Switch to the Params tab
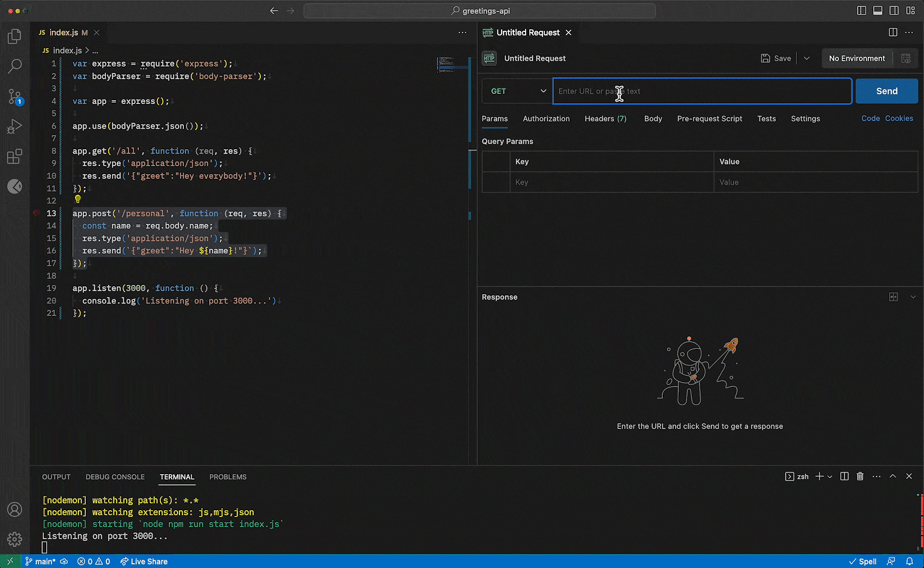 (495, 118)
